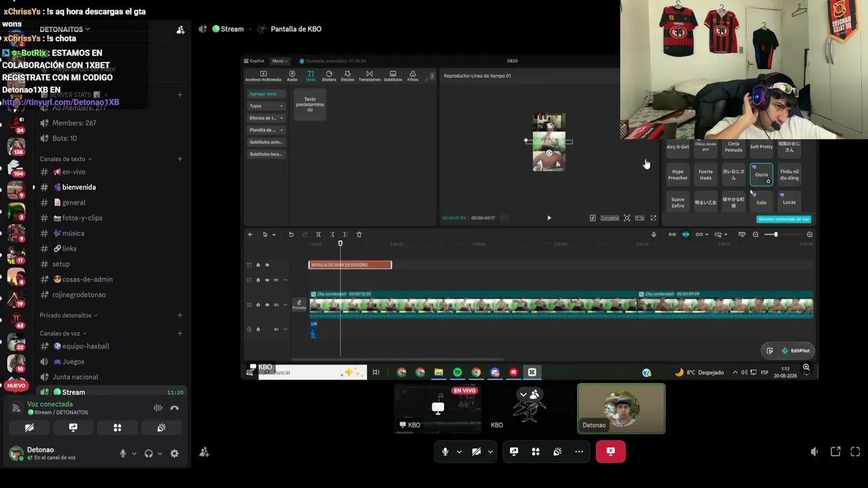868x488 pixels.
Task: Zoom in the CapCut timeline
Action: [810, 235]
